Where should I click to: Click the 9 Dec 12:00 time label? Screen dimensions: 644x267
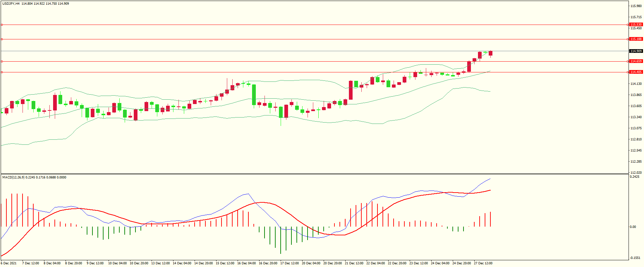pyautogui.click(x=95, y=263)
